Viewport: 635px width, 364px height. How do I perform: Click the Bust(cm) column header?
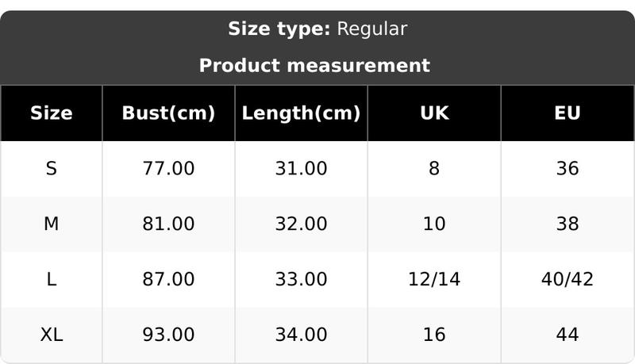click(168, 113)
